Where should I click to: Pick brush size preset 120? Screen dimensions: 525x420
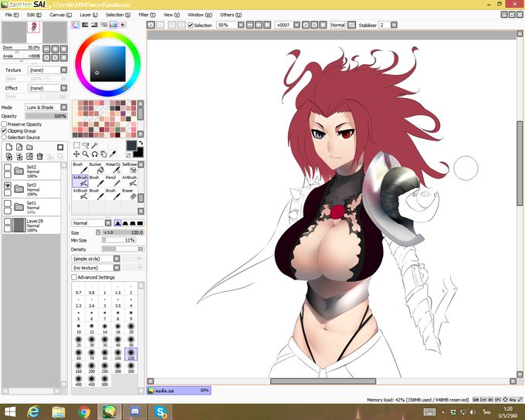[131, 354]
